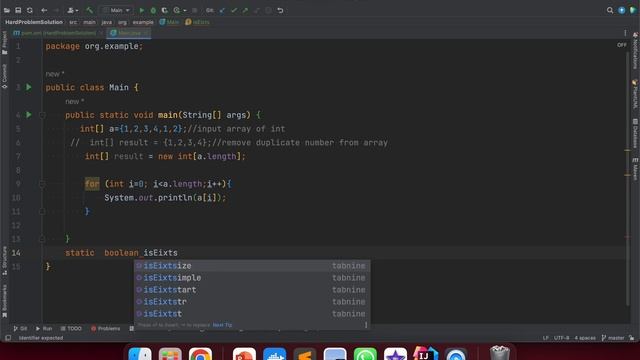Open the Structure tool window
Image resolution: width=640 pixels, height=360 pixels.
[4, 260]
